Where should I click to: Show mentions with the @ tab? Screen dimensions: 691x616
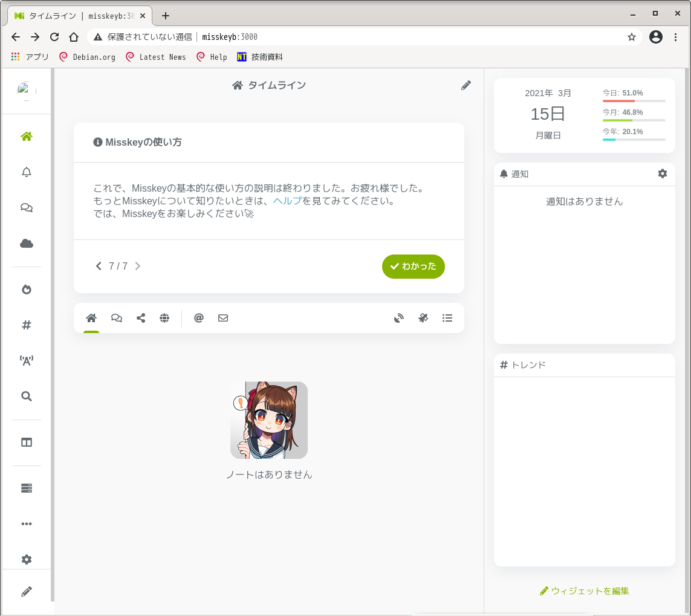[x=199, y=318]
